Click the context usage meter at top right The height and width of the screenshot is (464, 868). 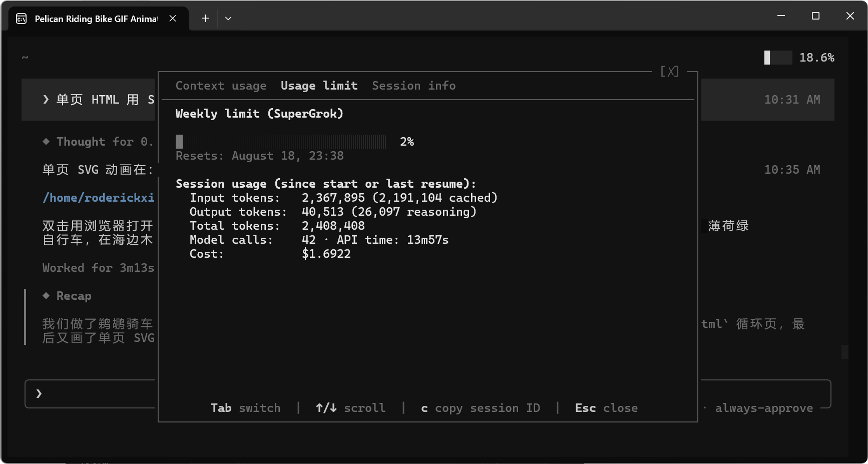tap(778, 58)
